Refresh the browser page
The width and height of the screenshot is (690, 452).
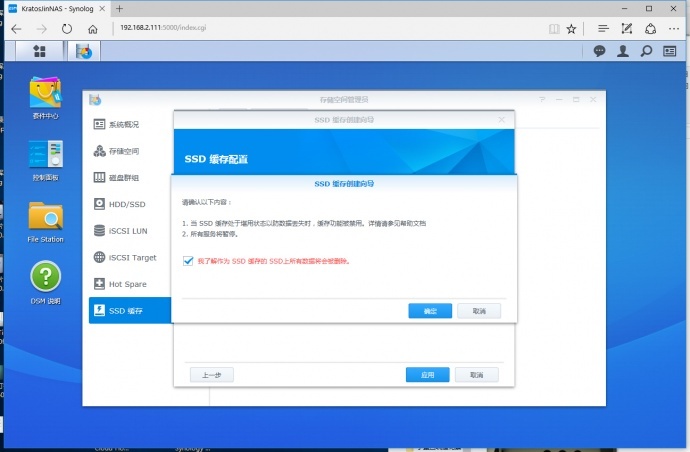[67, 29]
